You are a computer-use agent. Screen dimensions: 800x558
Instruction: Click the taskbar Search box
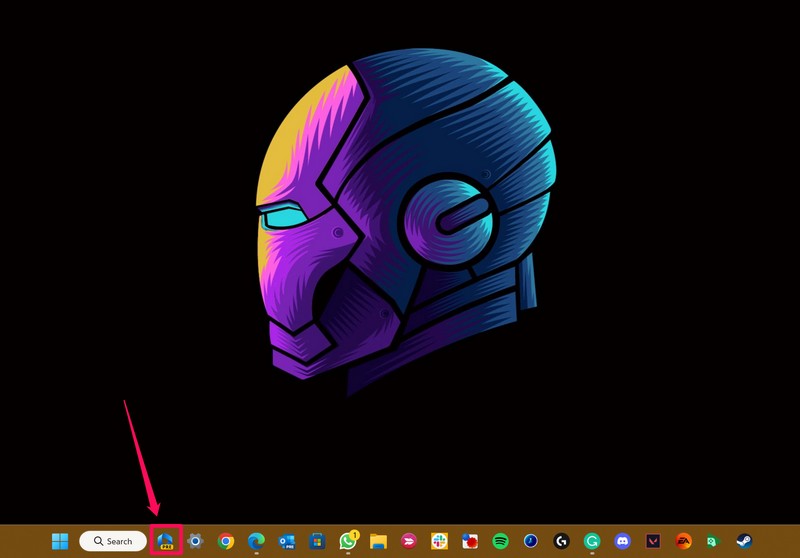(113, 541)
